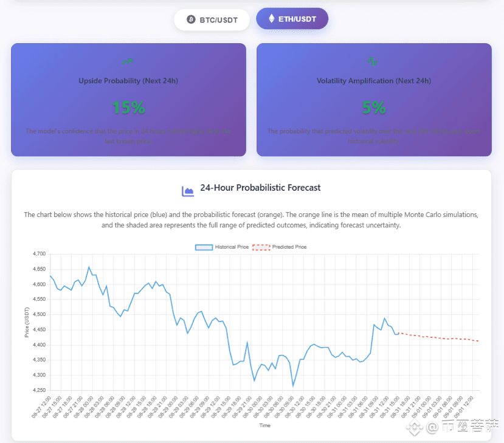
Task: Toggle Predicted Price legend swatch
Action: pyautogui.click(x=261, y=247)
